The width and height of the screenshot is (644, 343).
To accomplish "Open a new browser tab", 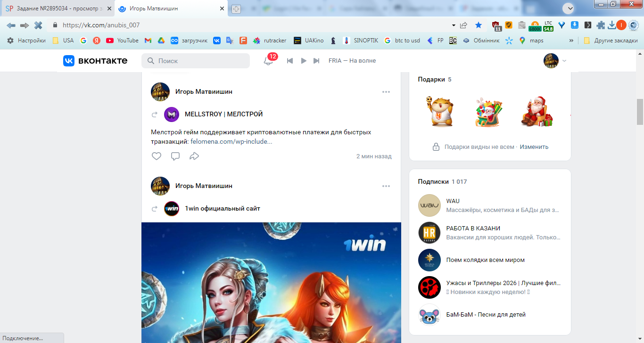I will (x=236, y=9).
